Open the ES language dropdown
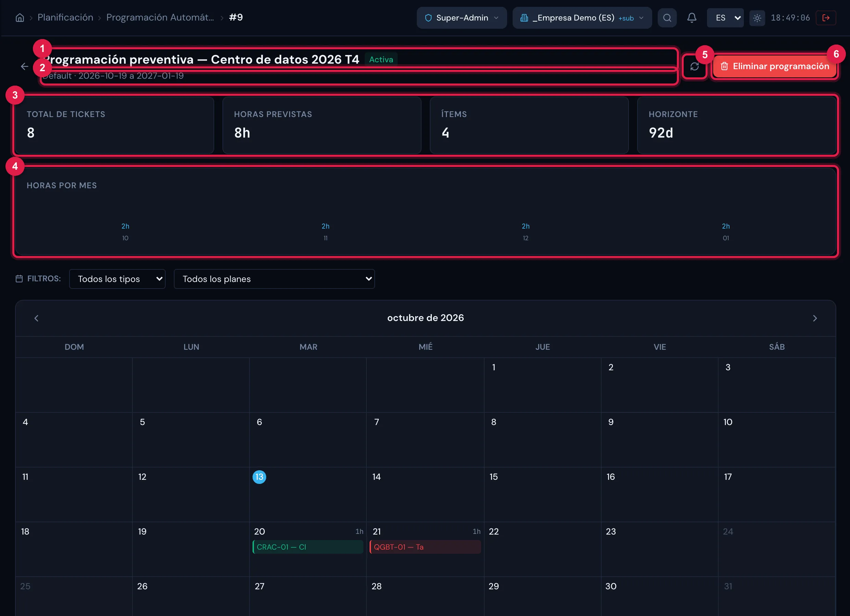 pyautogui.click(x=725, y=17)
